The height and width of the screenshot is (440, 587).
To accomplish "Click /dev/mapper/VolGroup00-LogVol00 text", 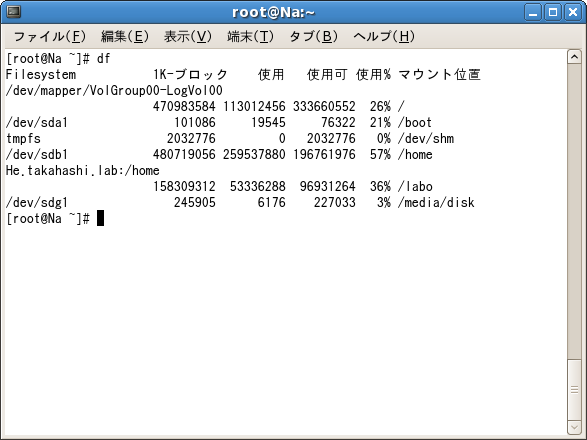I will pyautogui.click(x=114, y=91).
